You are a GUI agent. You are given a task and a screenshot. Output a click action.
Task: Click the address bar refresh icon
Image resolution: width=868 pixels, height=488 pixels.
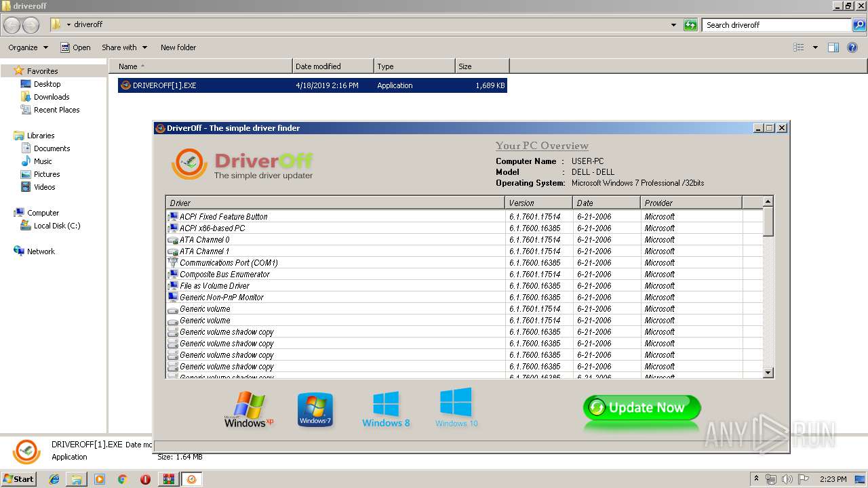(690, 25)
